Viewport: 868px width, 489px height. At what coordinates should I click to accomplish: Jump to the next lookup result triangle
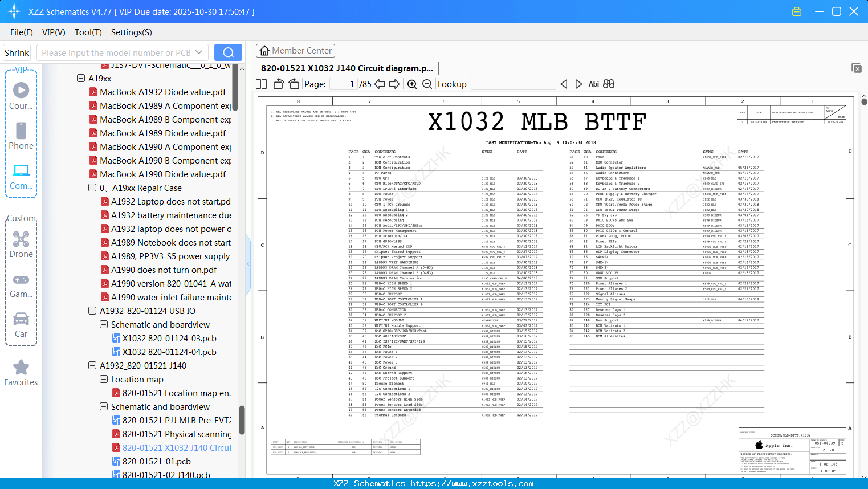coord(578,84)
